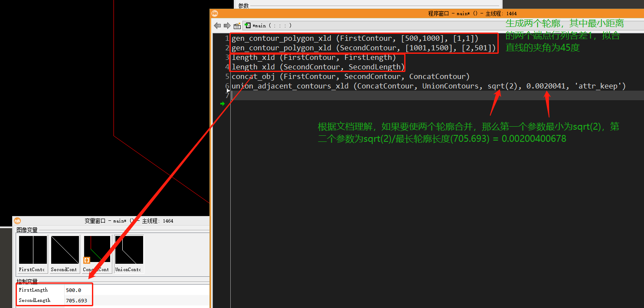Click line number 5 in the gutter
Screen dimensions: 644x308
click(227, 76)
